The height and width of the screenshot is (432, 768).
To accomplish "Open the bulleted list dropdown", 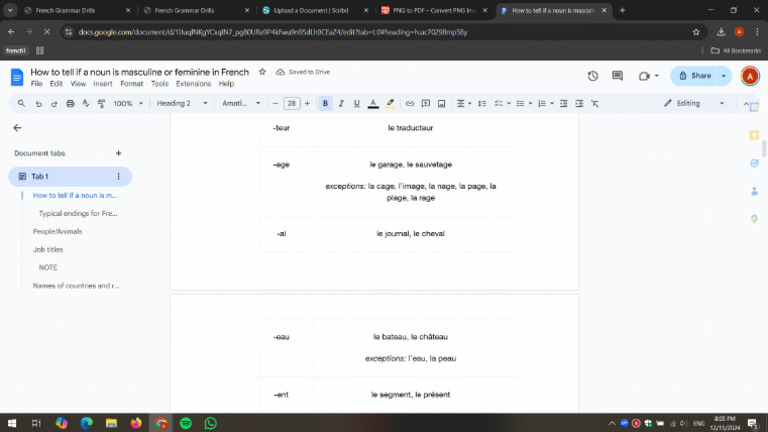I will (x=524, y=103).
